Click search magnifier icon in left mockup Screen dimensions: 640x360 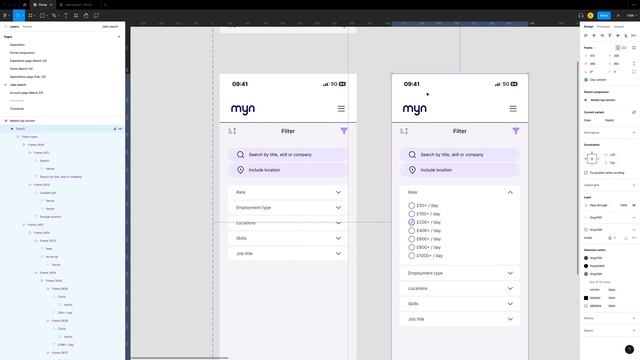click(240, 155)
